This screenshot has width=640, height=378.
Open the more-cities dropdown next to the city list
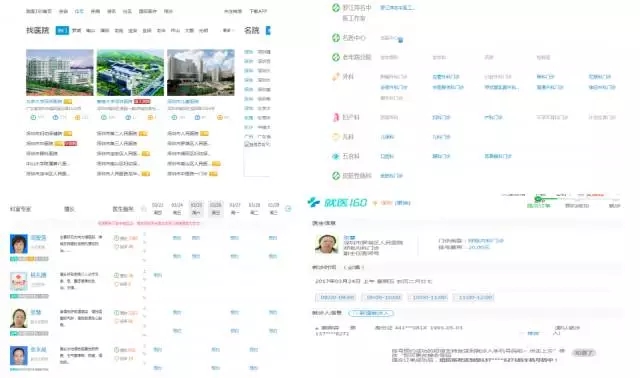228,30
